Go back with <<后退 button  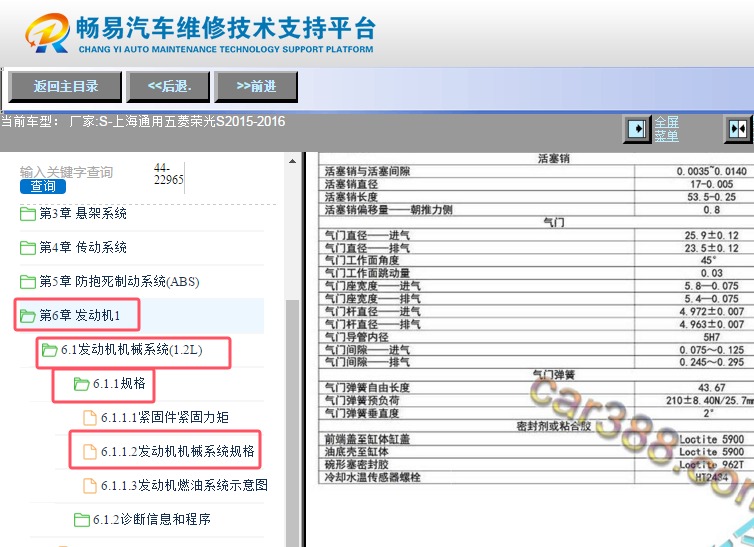pos(168,87)
